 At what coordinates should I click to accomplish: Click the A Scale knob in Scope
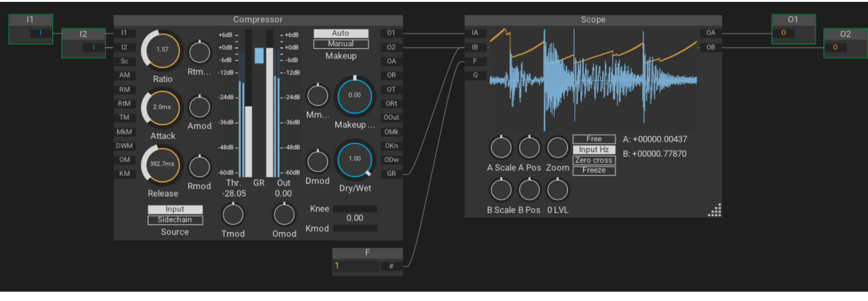click(501, 148)
